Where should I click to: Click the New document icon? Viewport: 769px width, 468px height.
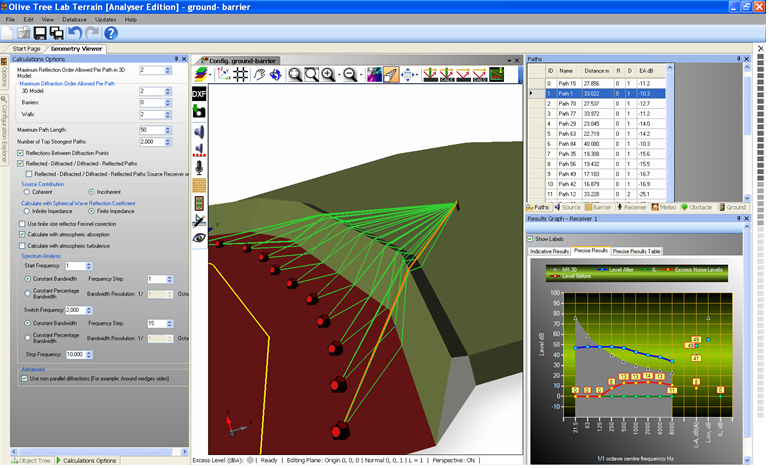pyautogui.click(x=7, y=33)
